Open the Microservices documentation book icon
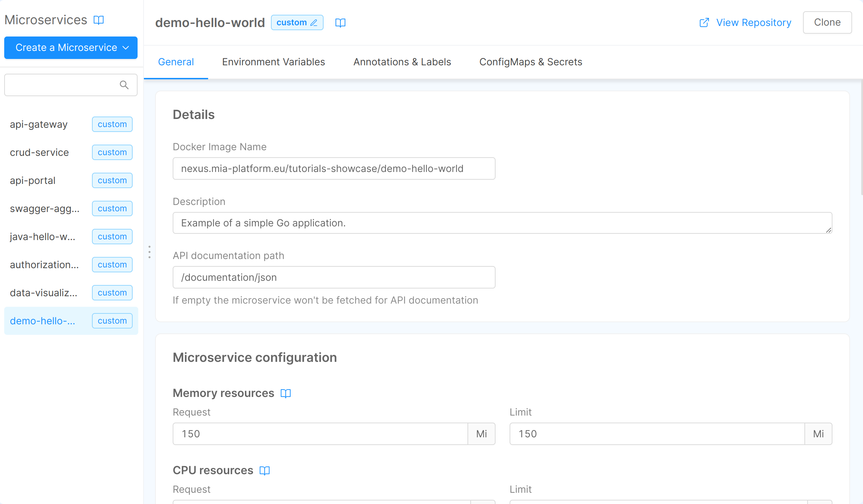 click(99, 20)
